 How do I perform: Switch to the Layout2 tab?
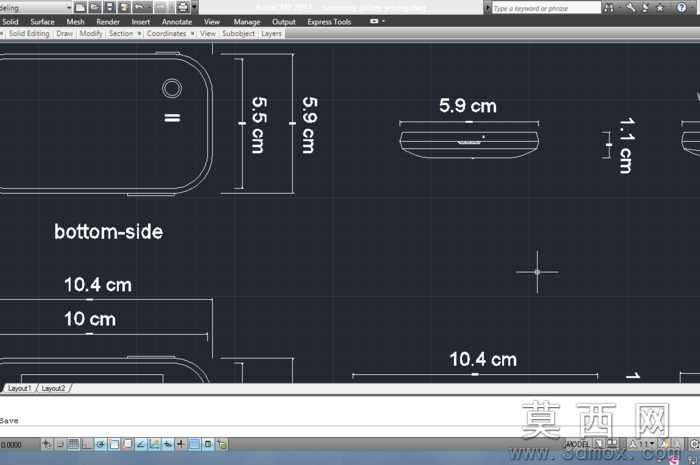(53, 389)
